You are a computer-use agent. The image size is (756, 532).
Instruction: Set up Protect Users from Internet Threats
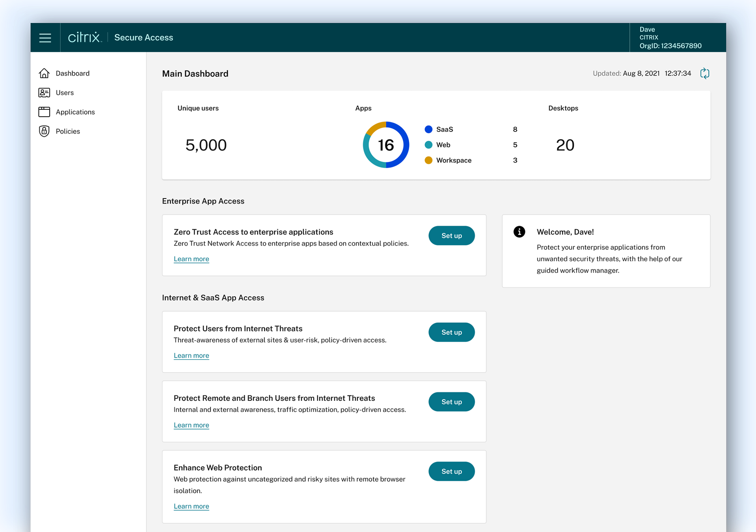tap(451, 332)
